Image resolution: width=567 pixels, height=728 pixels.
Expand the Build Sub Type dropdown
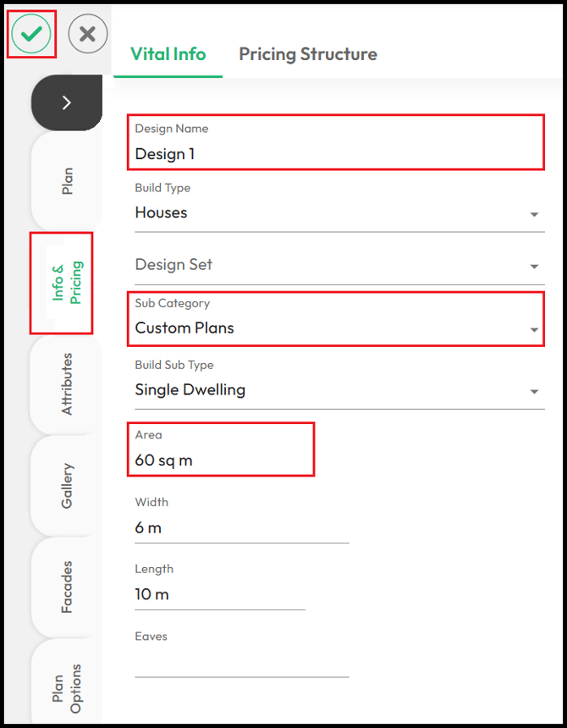click(339, 384)
